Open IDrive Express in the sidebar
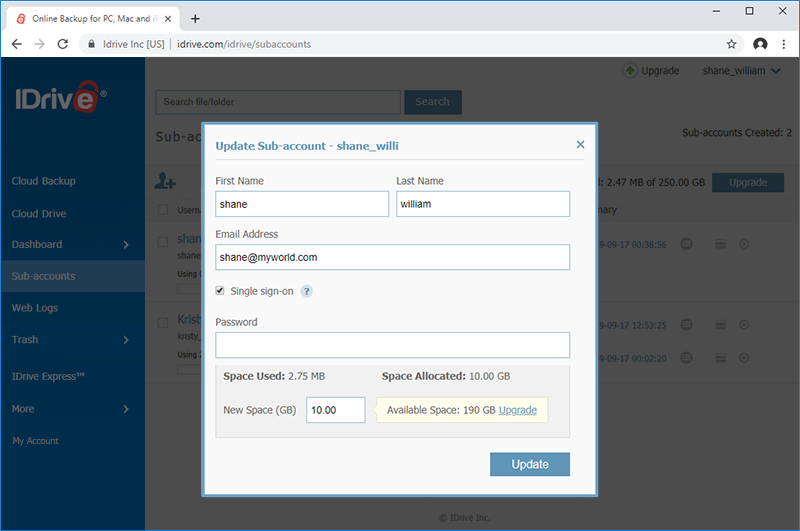The image size is (800, 531). pyautogui.click(x=48, y=376)
